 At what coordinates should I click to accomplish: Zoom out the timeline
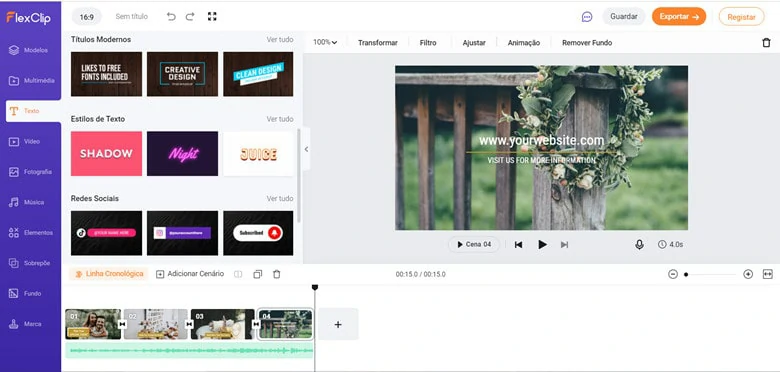pyautogui.click(x=673, y=274)
